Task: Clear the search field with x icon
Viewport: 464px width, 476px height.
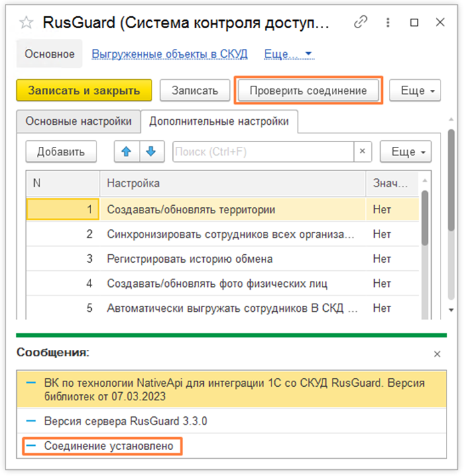Action: [x=362, y=152]
